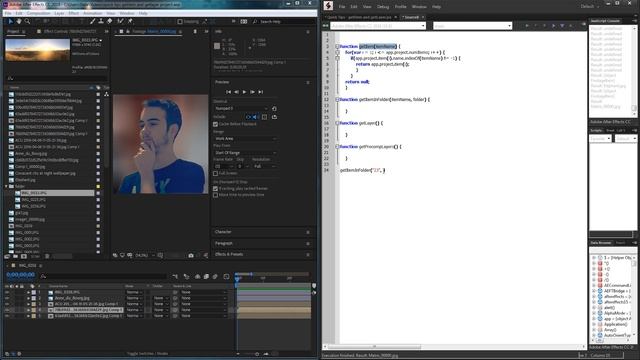Image resolution: width=640 pixels, height=360 pixels.
Task: Switch to the Effect Controls tab
Action: point(70,31)
